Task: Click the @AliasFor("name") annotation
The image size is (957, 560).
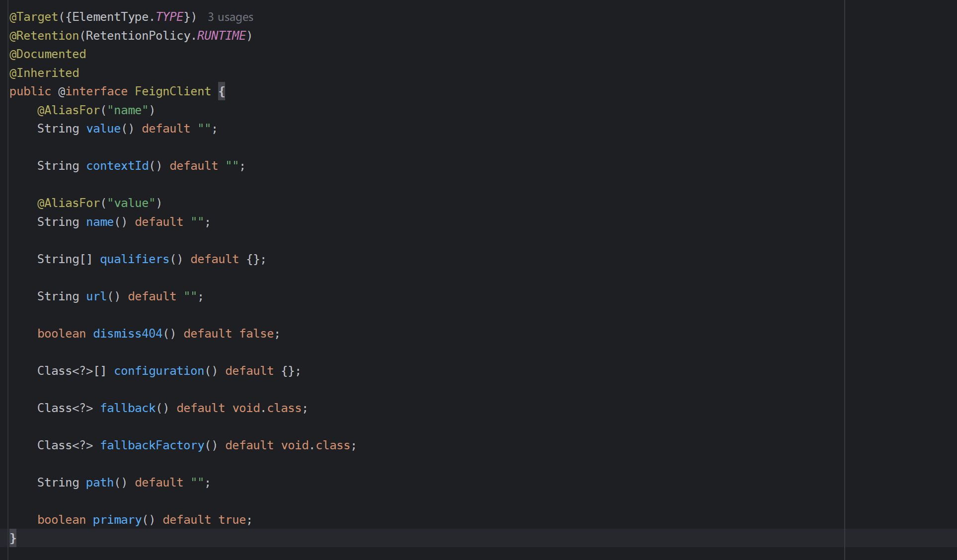Action: tap(96, 110)
